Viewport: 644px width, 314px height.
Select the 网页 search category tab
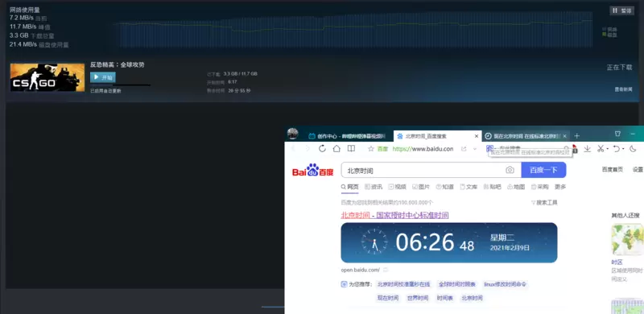click(x=349, y=187)
